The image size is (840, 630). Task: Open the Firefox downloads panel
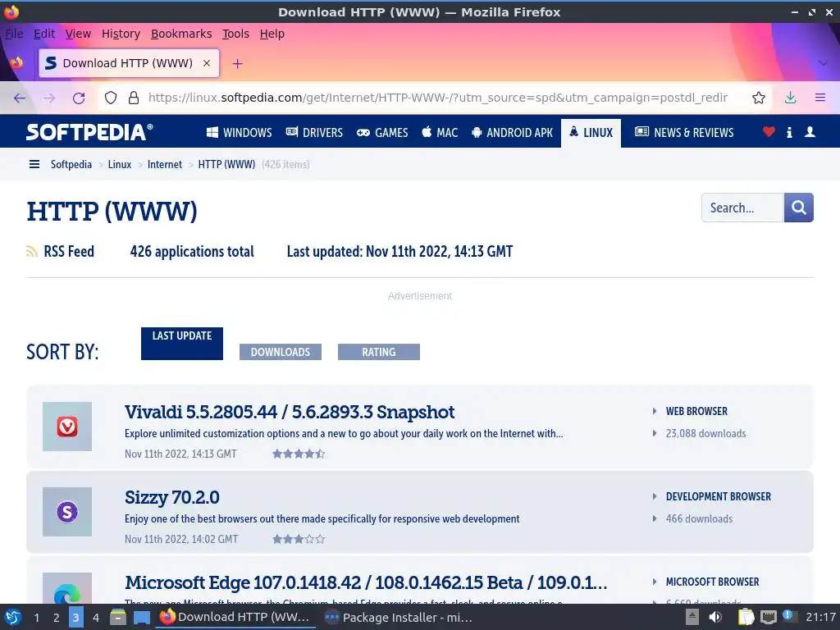(x=790, y=98)
